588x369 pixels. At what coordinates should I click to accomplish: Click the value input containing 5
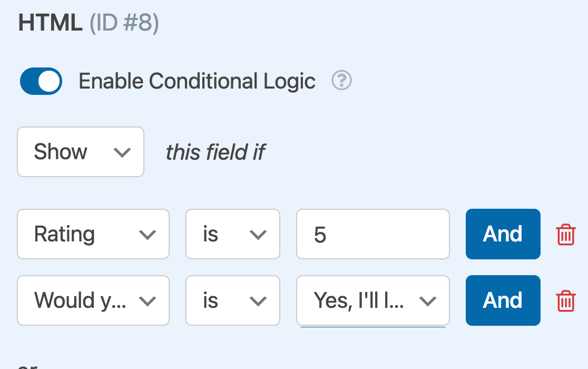tap(373, 234)
